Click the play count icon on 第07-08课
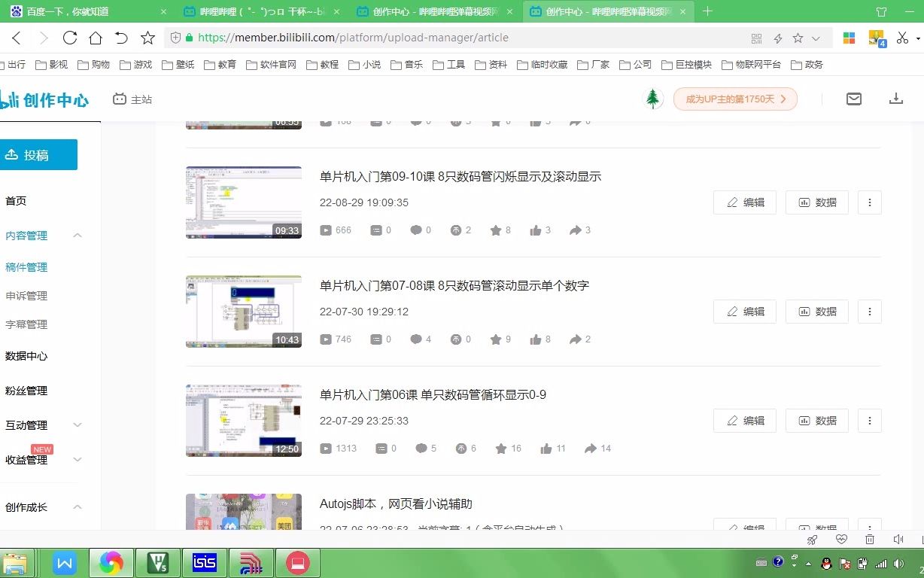 [x=326, y=339]
